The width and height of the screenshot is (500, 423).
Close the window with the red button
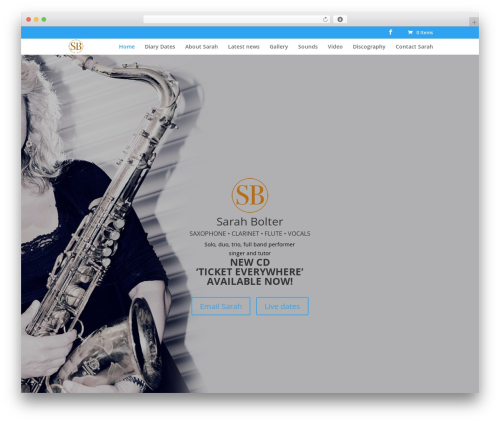point(29,19)
